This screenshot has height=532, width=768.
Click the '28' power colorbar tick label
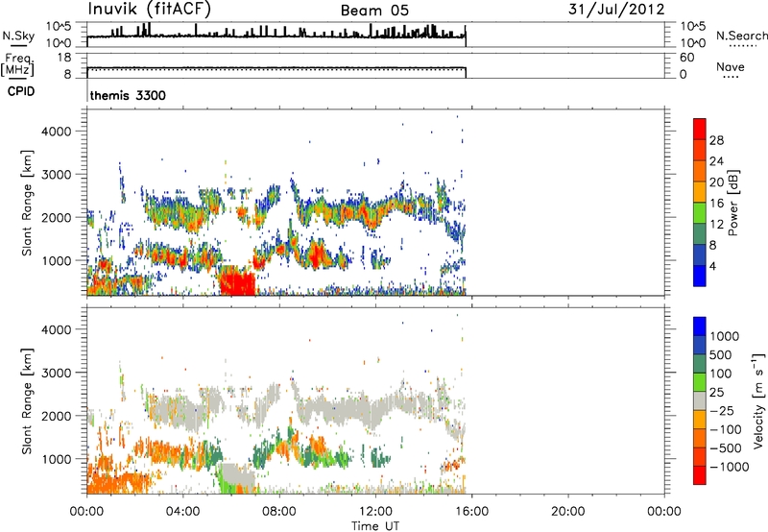point(716,140)
